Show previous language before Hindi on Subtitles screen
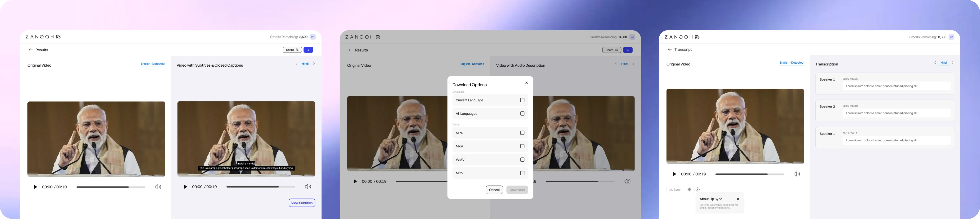Image resolution: width=980 pixels, height=219 pixels. click(296, 64)
